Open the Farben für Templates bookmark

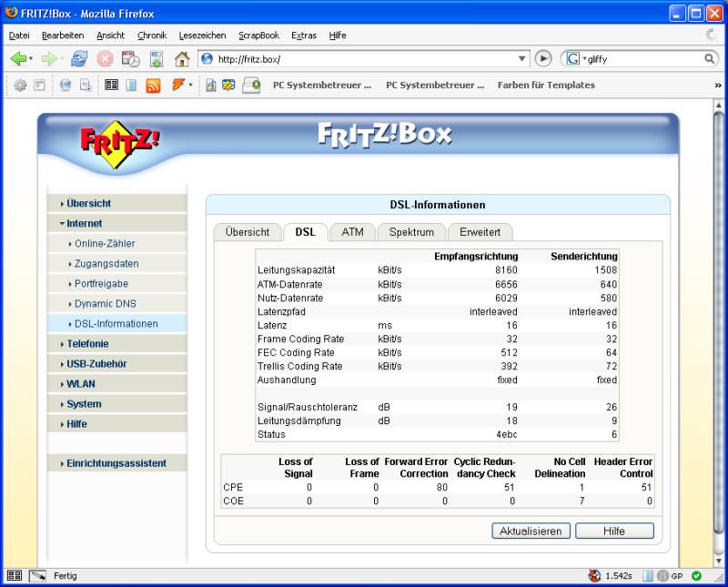coord(546,85)
